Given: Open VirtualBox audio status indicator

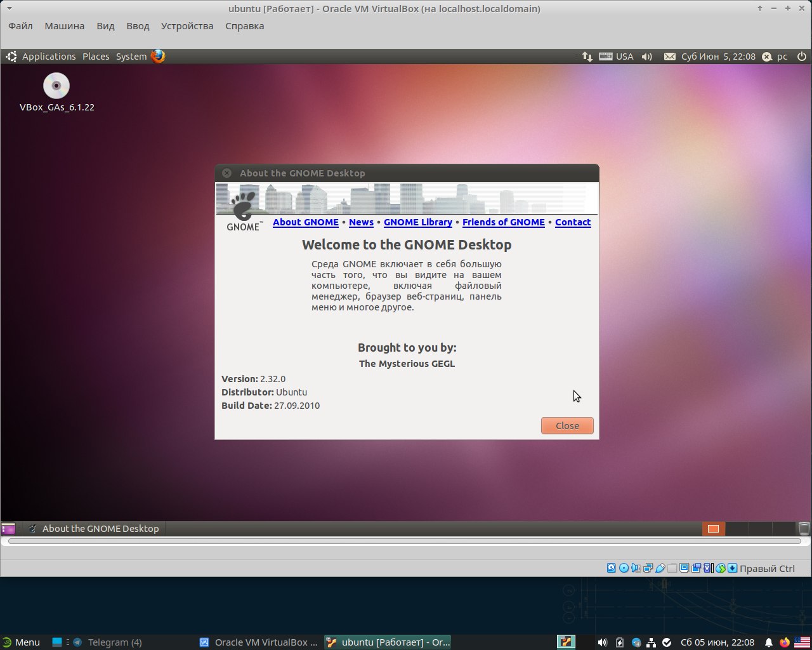Looking at the screenshot, I should tap(636, 568).
